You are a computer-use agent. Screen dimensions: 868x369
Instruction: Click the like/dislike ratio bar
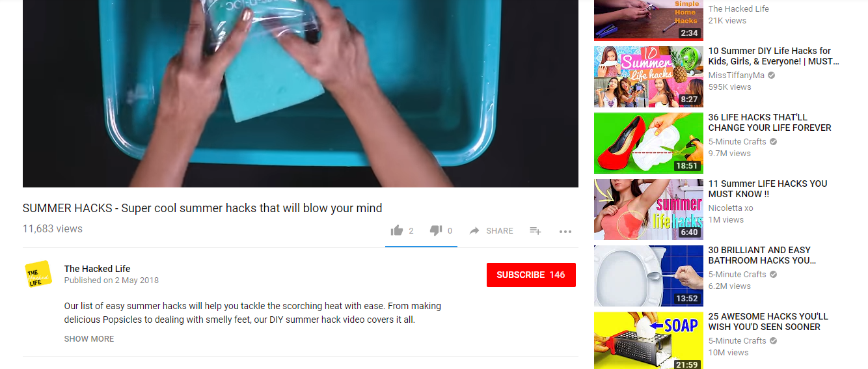tap(421, 247)
